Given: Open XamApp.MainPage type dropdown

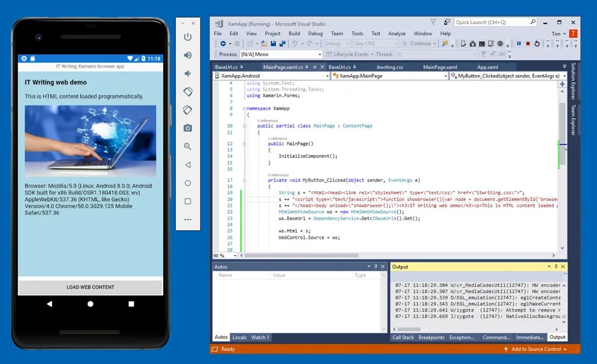Looking at the screenshot, I should pos(390,76).
